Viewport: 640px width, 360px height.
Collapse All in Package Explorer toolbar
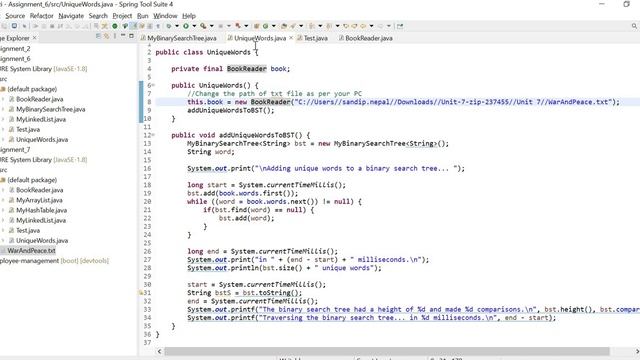(x=98, y=36)
